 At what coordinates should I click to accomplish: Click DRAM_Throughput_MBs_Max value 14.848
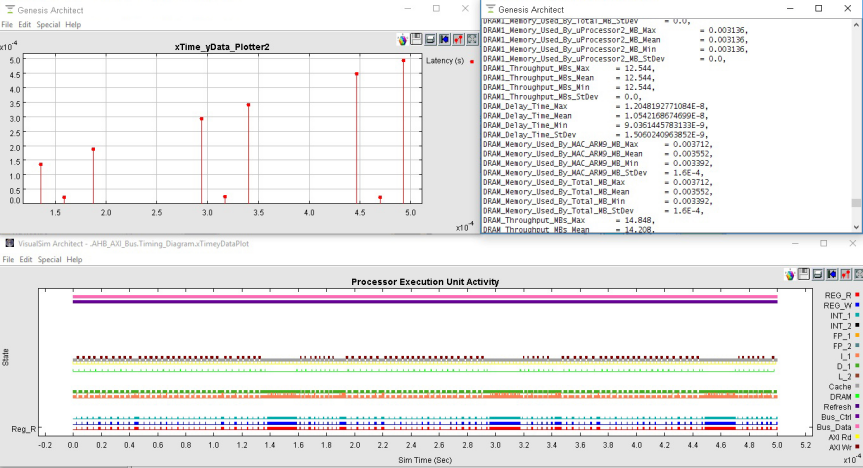[x=637, y=220]
